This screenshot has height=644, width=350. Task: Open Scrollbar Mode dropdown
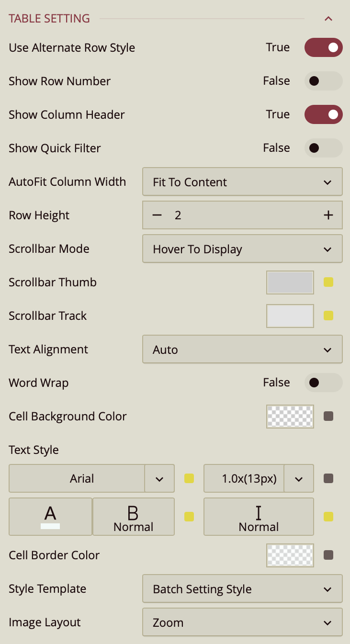tap(242, 249)
